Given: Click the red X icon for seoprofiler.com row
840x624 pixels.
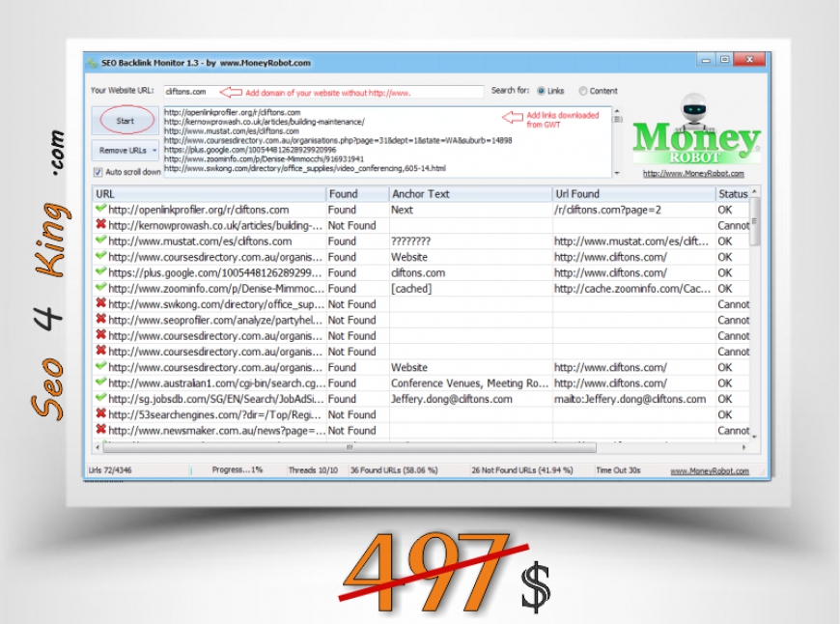Looking at the screenshot, I should [x=100, y=319].
